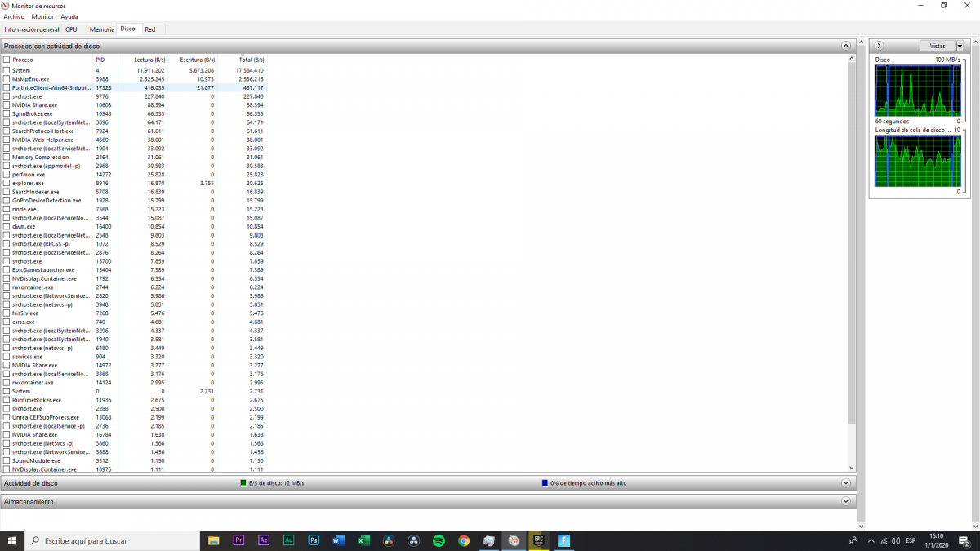
Task: Collapse Procesos con actividad de disco section
Action: pos(846,46)
